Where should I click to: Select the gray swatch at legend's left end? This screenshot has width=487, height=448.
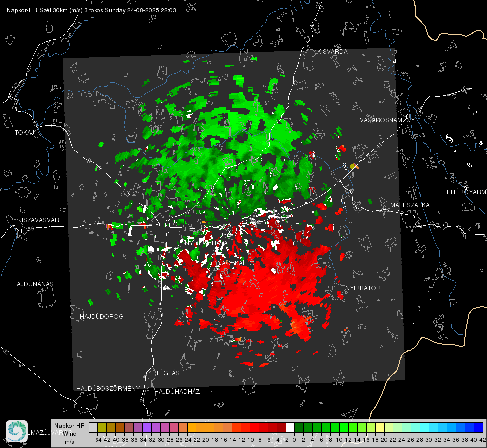coord(93,427)
